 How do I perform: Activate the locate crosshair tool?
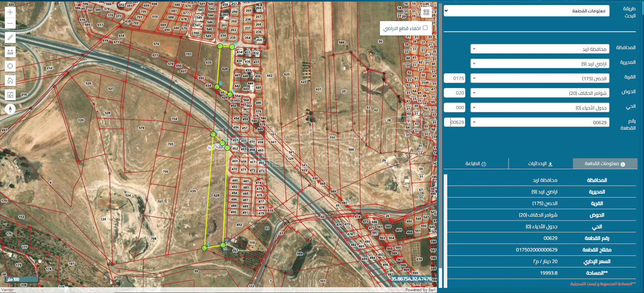click(10, 66)
